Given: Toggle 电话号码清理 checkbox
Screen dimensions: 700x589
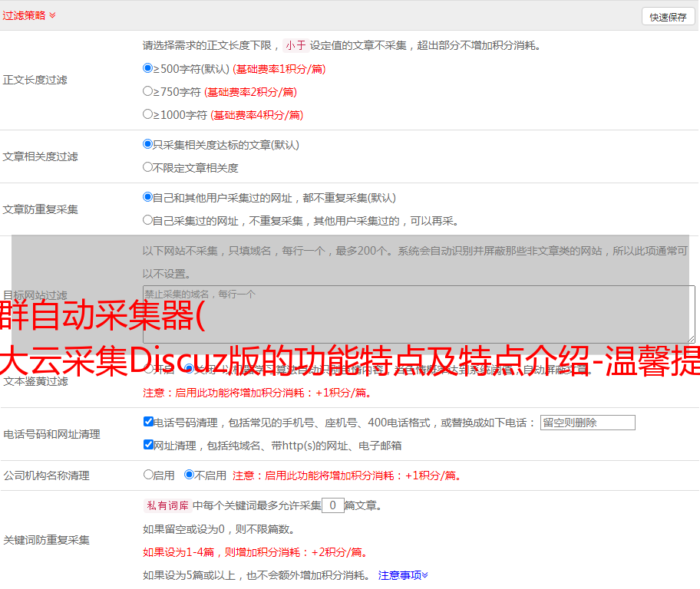Looking at the screenshot, I should coord(148,422).
